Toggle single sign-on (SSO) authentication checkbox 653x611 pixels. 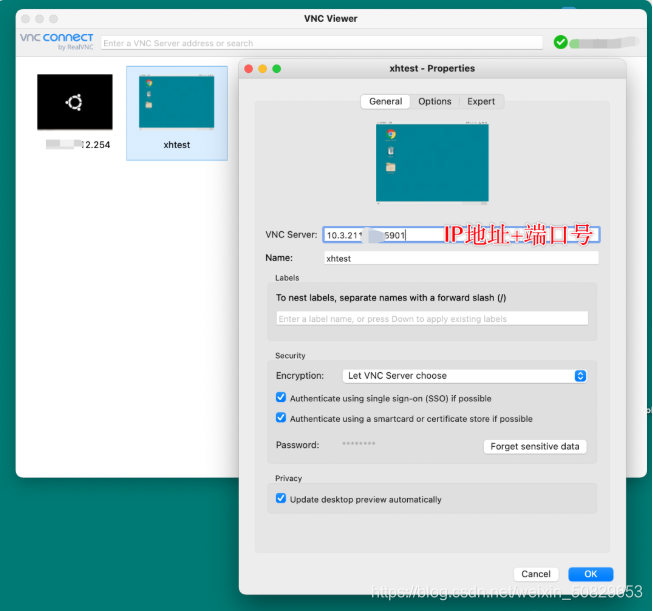tap(281, 397)
